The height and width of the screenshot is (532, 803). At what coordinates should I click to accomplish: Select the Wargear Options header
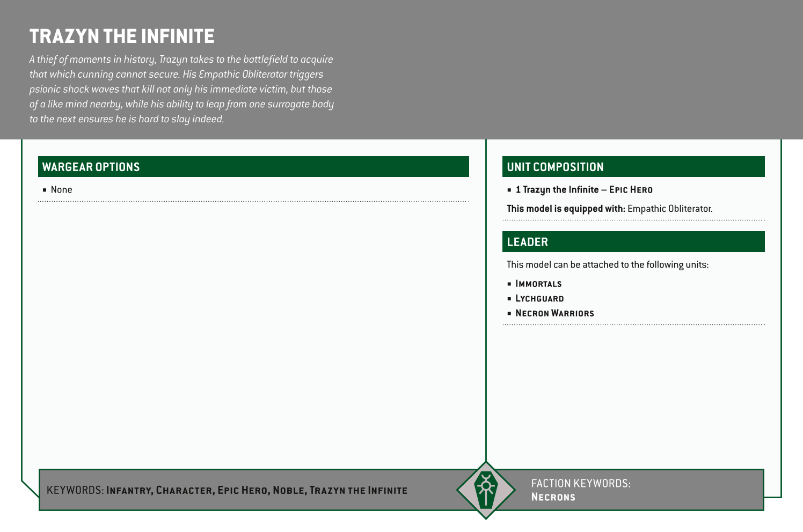pyautogui.click(x=91, y=167)
